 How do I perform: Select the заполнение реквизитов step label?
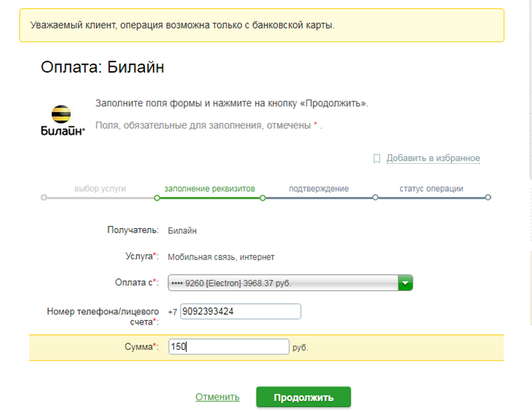[210, 189]
